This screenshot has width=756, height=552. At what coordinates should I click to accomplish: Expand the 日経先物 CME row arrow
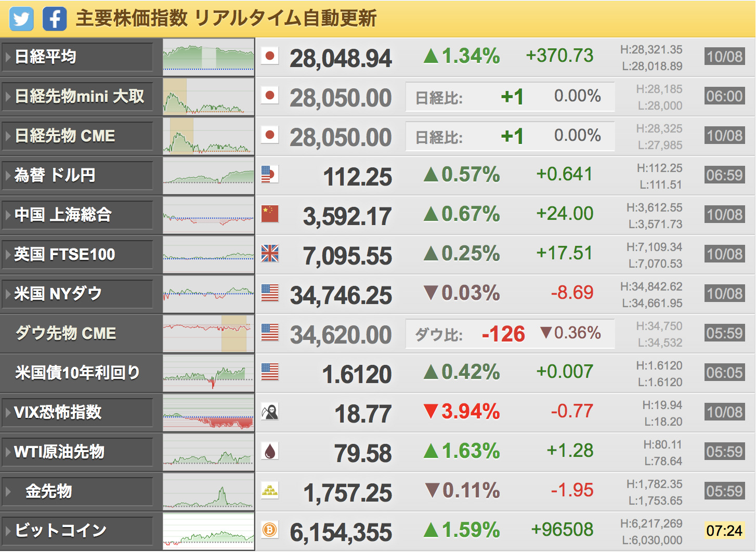pyautogui.click(x=8, y=136)
